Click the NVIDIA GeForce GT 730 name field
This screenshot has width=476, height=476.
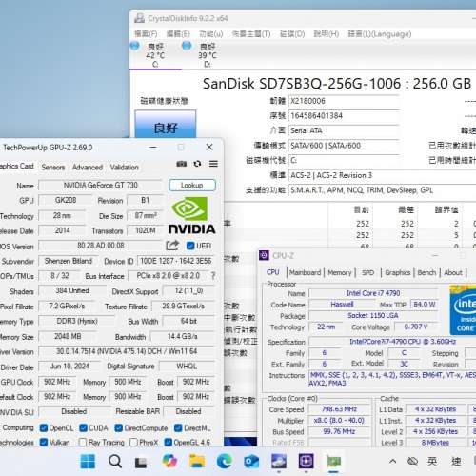101,185
